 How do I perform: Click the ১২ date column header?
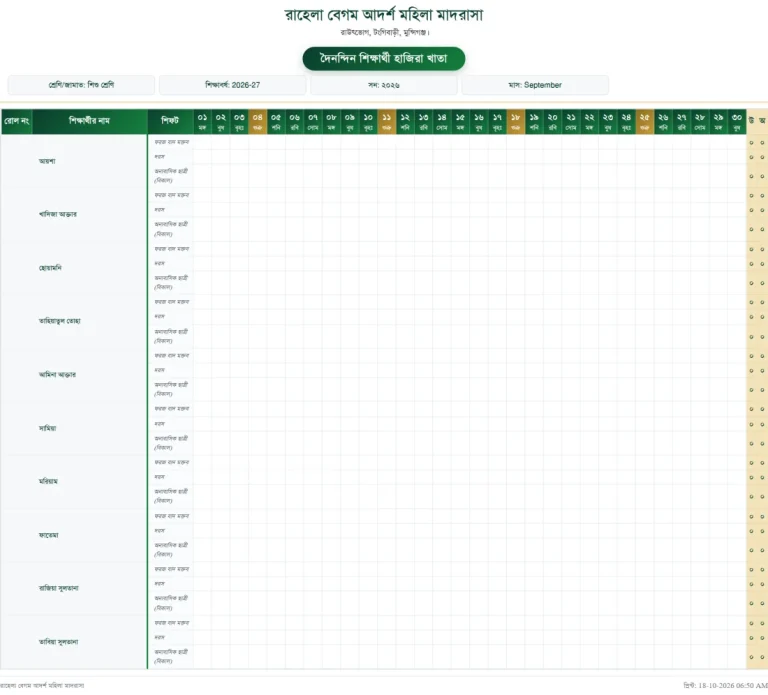tap(405, 121)
